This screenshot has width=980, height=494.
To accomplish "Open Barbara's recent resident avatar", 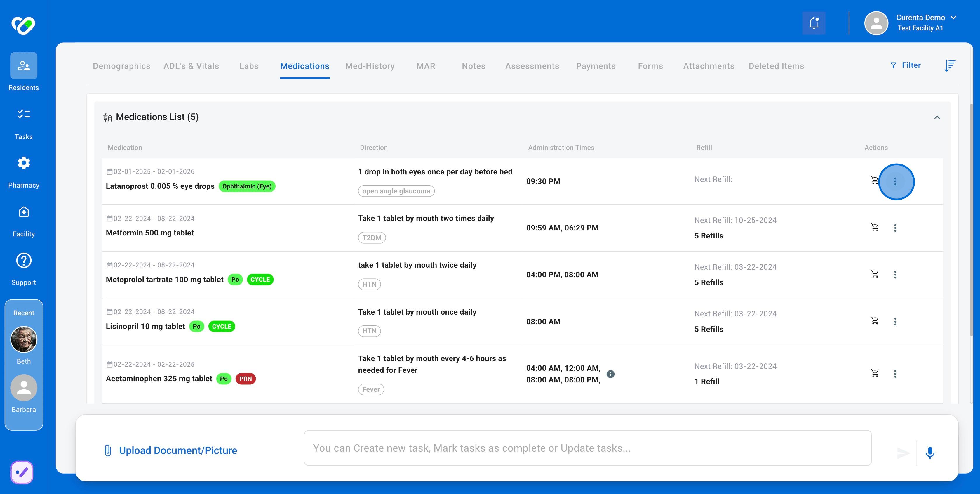I will (24, 388).
